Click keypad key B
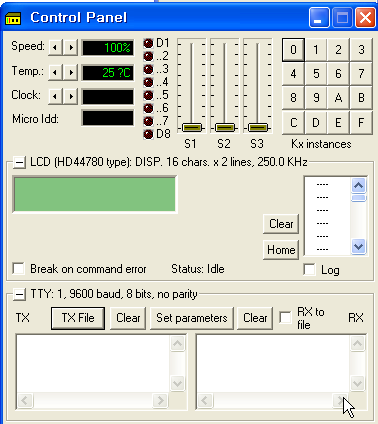This screenshot has height=424, width=378. point(361,98)
